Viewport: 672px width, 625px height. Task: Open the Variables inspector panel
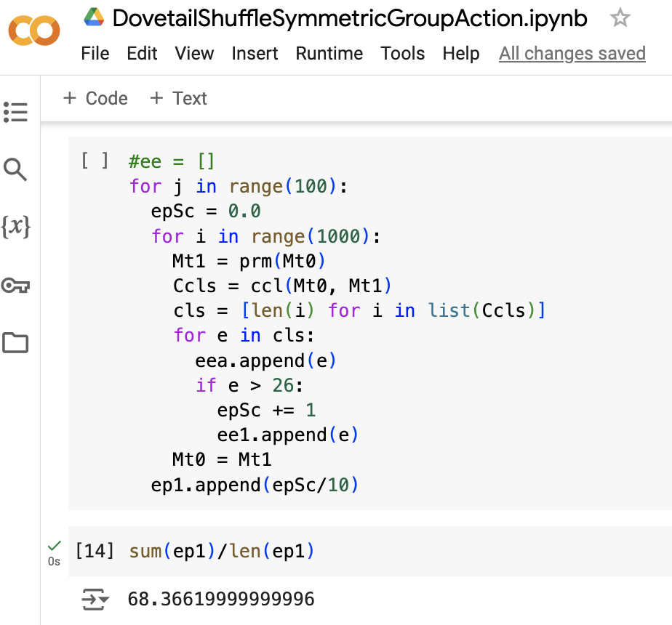[15, 227]
